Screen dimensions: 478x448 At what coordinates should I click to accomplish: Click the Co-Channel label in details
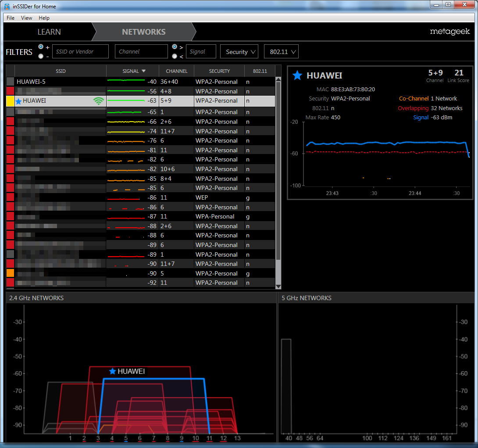414,98
